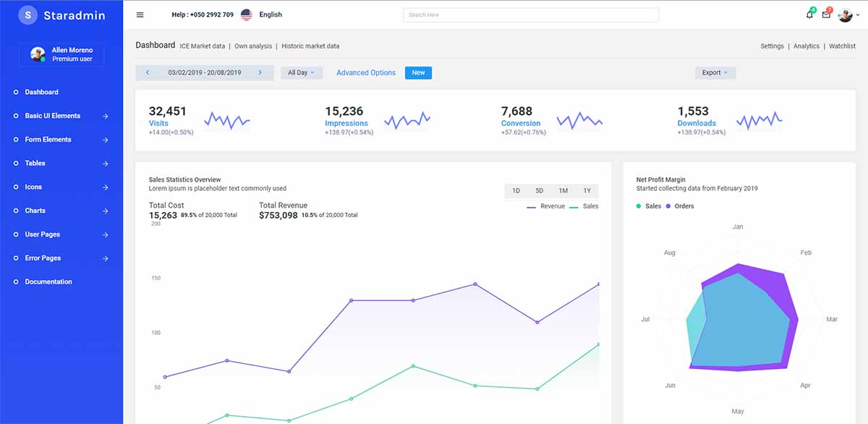Viewport: 868px width, 424px height.
Task: Open the notifications bell icon
Action: [809, 14]
